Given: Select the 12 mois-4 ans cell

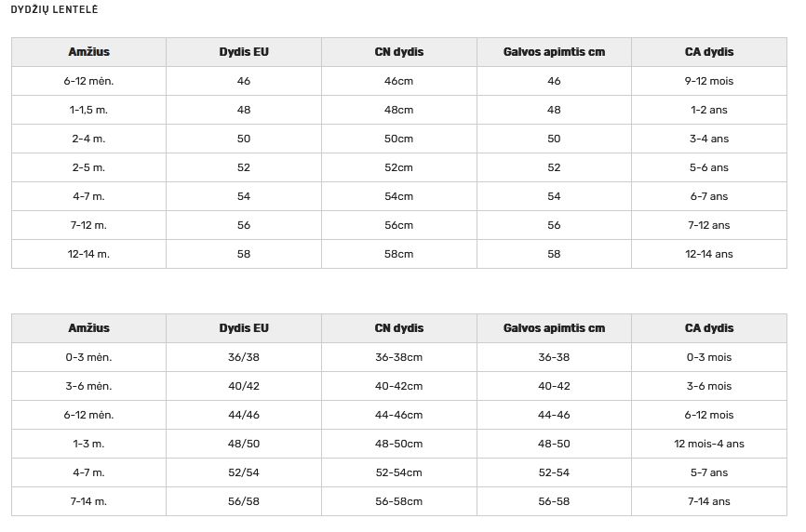Looking at the screenshot, I should 708,444.
